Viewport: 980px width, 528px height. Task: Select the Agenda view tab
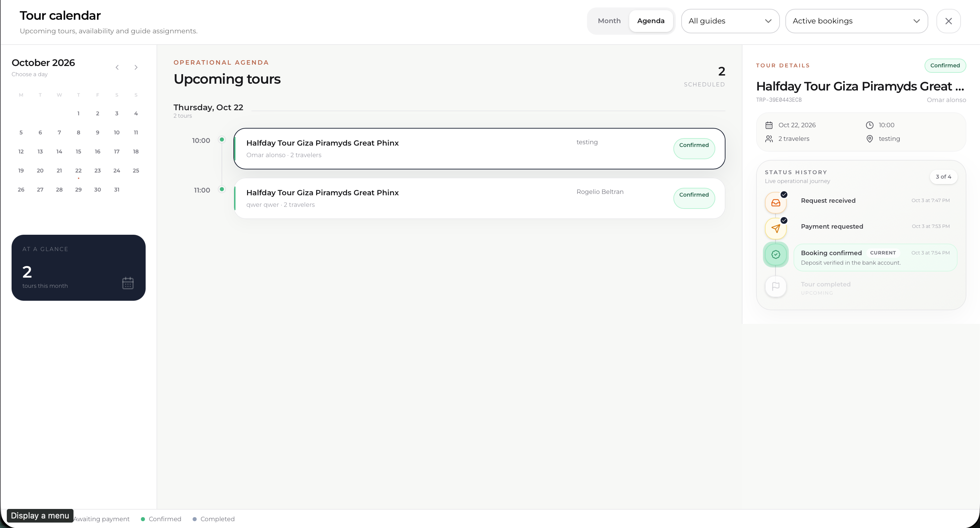651,21
